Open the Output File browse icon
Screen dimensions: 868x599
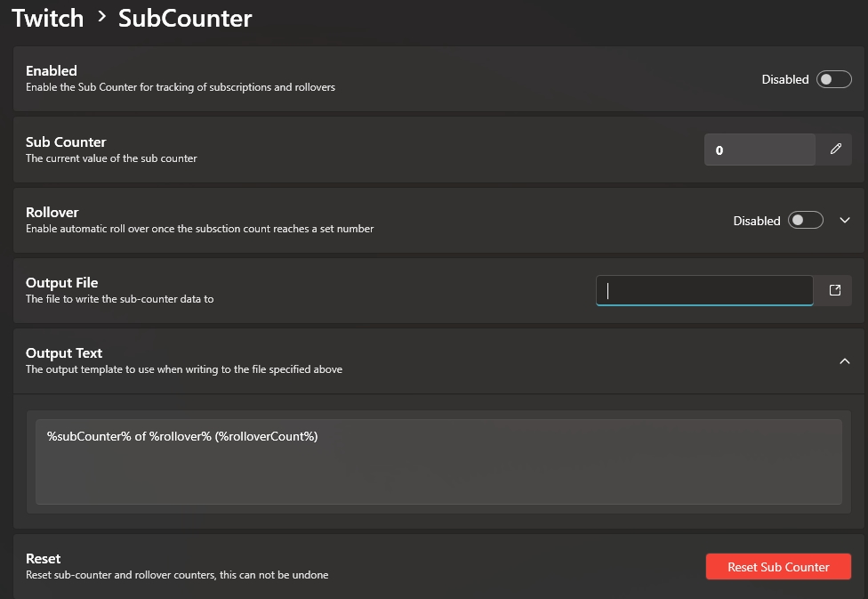834,290
